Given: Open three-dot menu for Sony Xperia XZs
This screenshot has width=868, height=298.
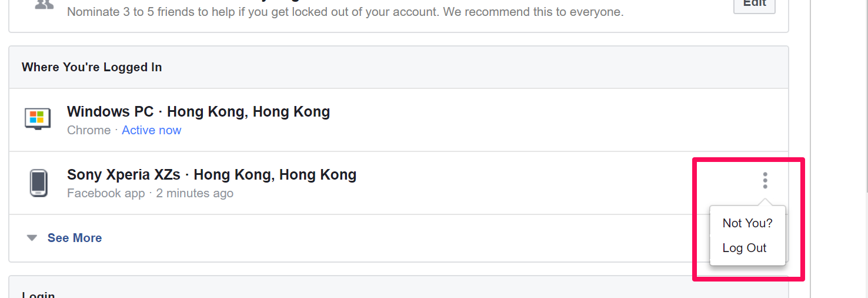Looking at the screenshot, I should 764,180.
